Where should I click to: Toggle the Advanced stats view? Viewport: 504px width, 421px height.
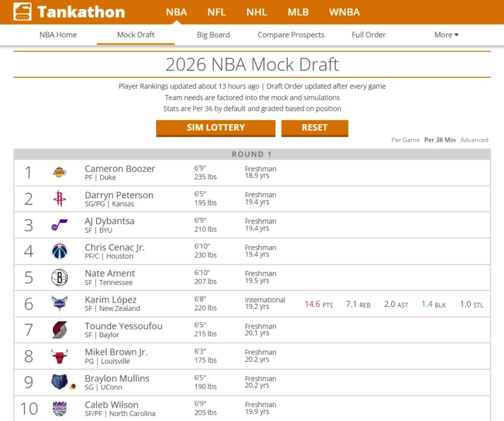coord(474,140)
